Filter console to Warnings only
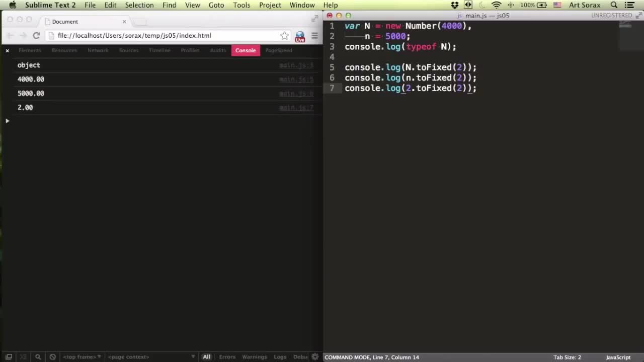The width and height of the screenshot is (644, 362). tap(255, 357)
